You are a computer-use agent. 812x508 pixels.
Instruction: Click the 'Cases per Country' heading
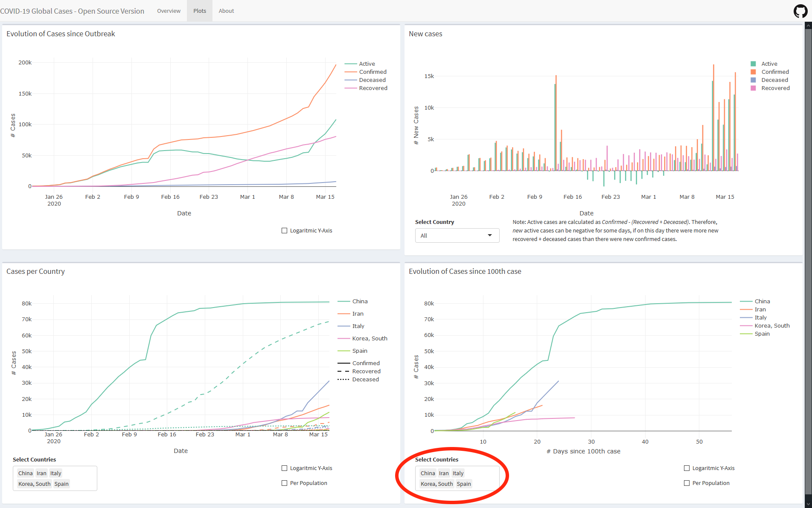point(35,271)
